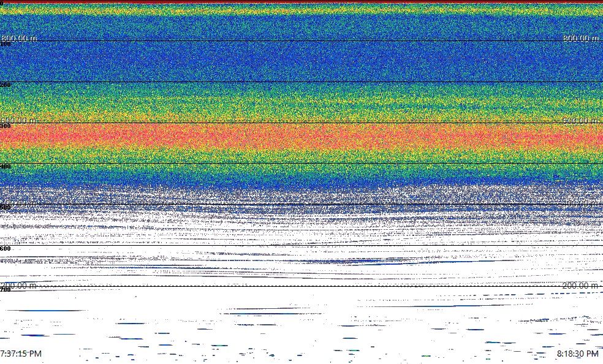
Task: Select the right-side 400.00 m label
Action: point(581,203)
